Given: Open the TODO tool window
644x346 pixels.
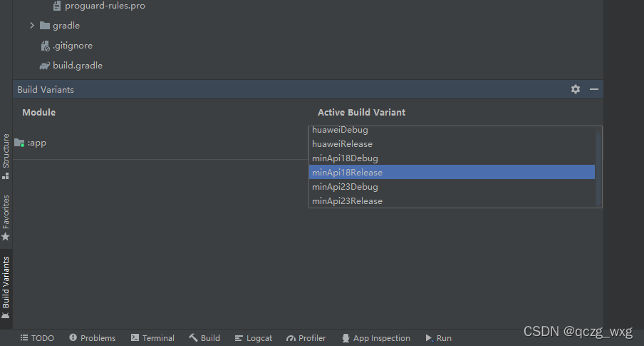Looking at the screenshot, I should [37, 338].
